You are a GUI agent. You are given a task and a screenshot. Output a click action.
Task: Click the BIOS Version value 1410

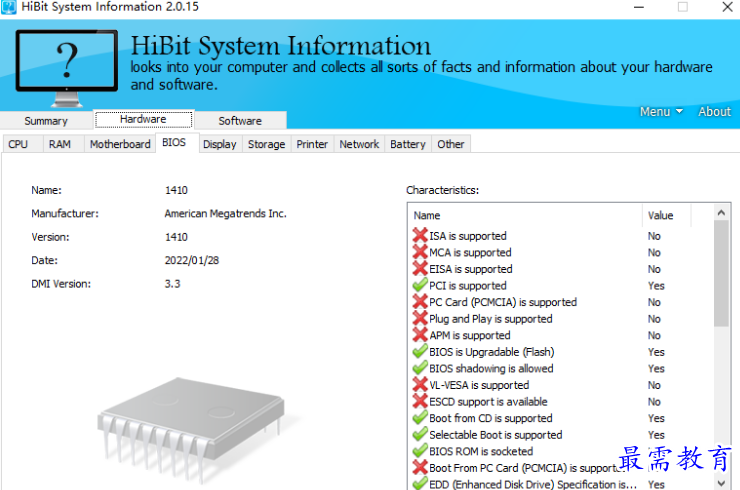click(176, 237)
